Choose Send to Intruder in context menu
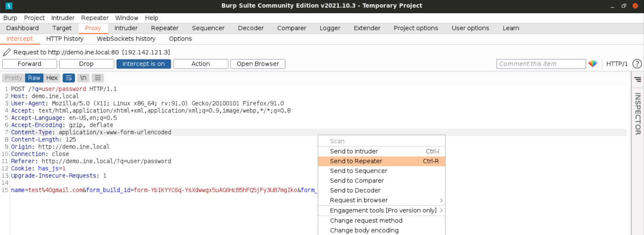This screenshot has width=644, height=235. click(382, 151)
